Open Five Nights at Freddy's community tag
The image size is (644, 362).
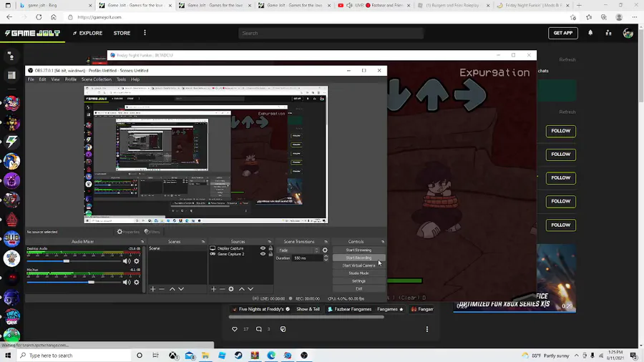260,309
